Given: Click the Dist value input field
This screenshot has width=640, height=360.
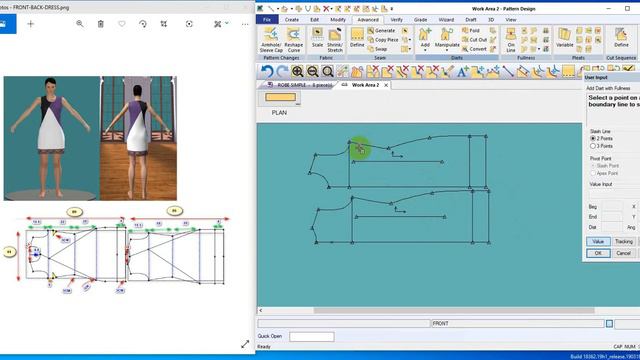Looking at the screenshot, I should pos(612,227).
